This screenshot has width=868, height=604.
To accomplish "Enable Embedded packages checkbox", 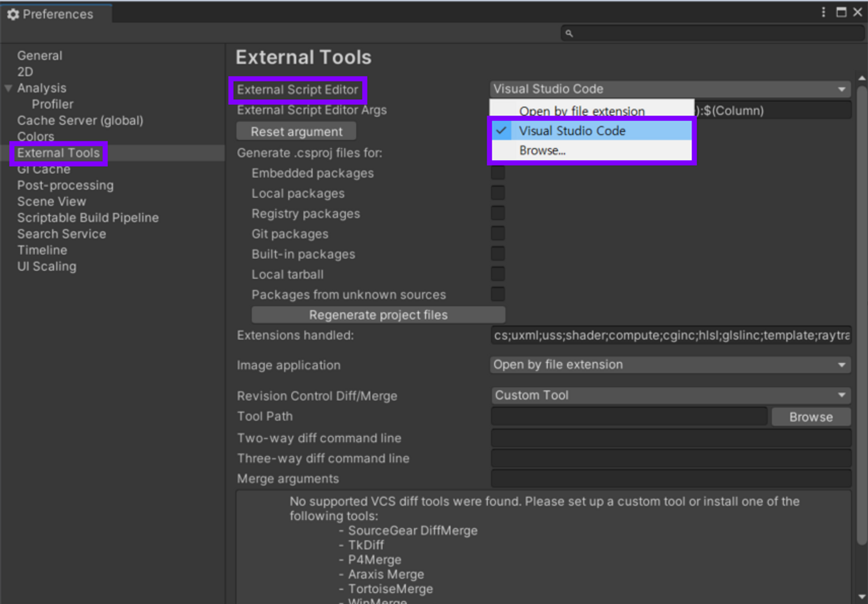I will coord(498,173).
